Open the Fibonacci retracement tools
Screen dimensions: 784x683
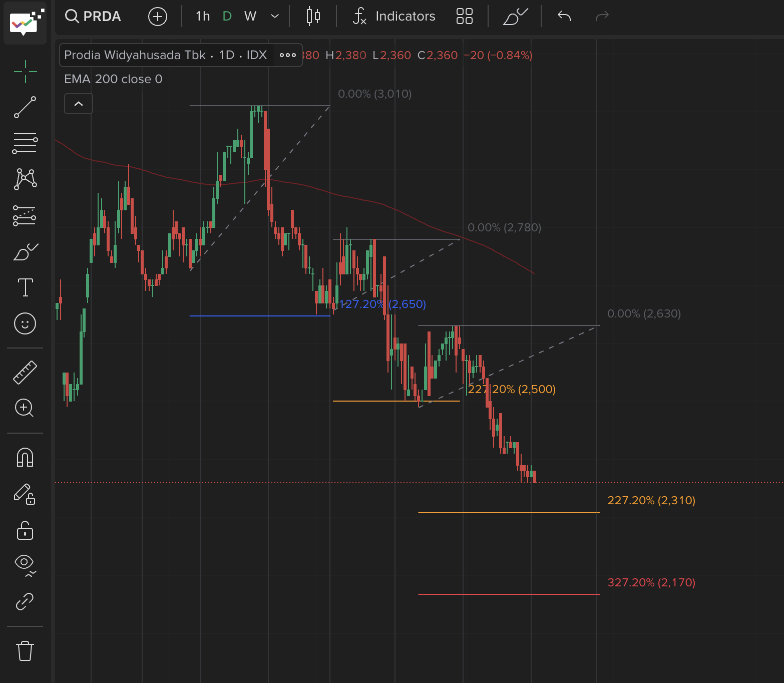tap(25, 144)
